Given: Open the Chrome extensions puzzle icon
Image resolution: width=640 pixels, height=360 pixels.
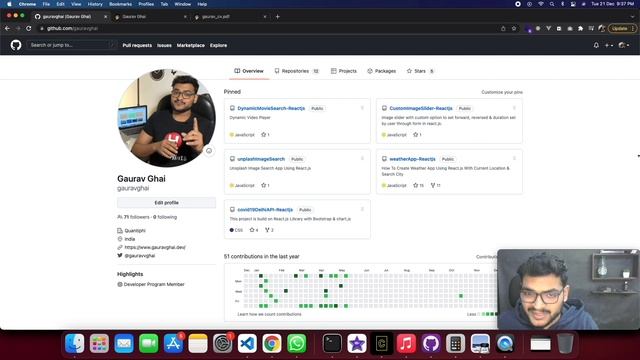Looking at the screenshot, I should [x=580, y=29].
